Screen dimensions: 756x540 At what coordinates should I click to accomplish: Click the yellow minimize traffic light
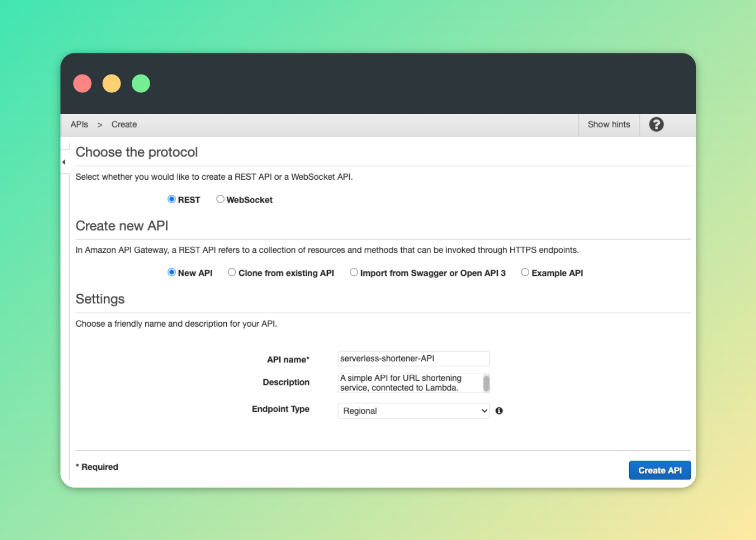pos(111,83)
